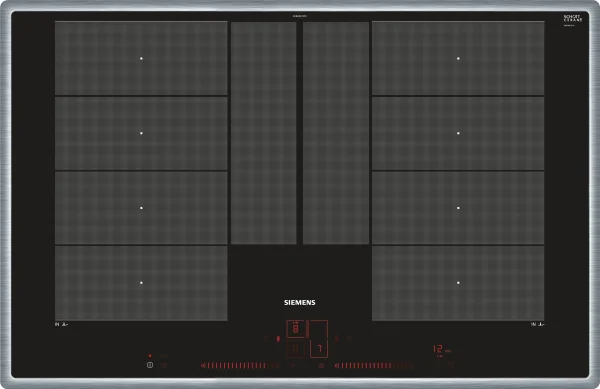The width and height of the screenshot is (600, 389).
Task: Tap the flex induction symbol under right zone
Action: click(538, 324)
